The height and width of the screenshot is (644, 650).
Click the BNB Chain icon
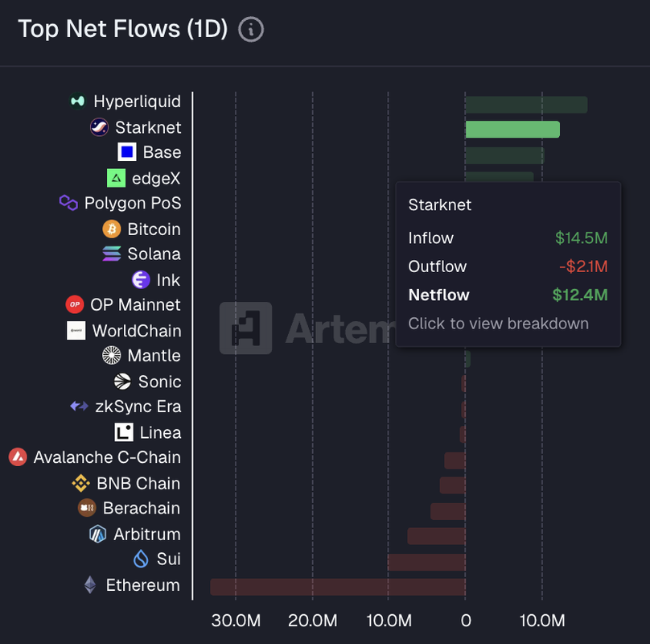pos(80,483)
